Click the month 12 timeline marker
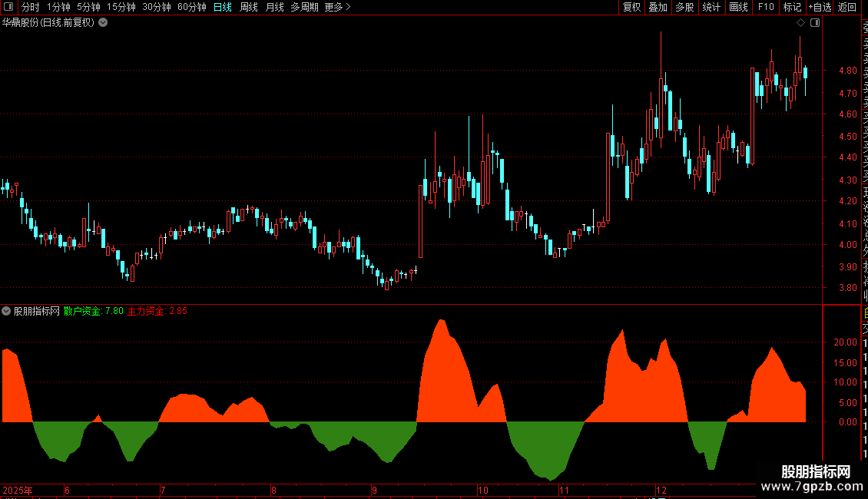 pyautogui.click(x=661, y=490)
